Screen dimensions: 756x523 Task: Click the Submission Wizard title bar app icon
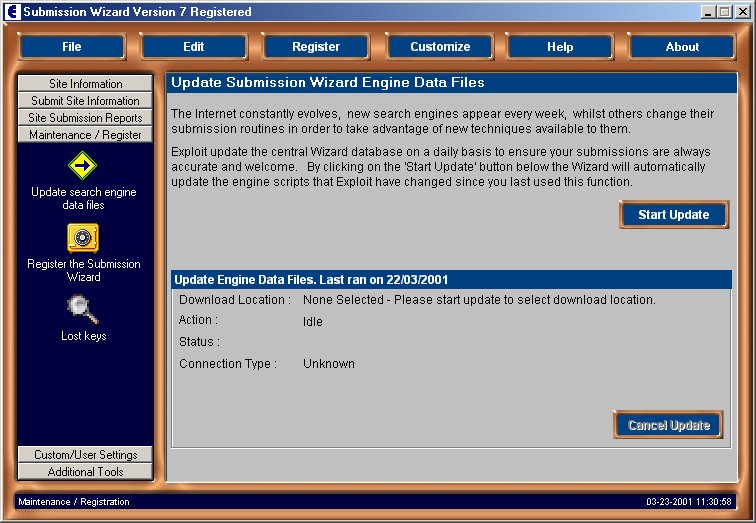[x=12, y=12]
